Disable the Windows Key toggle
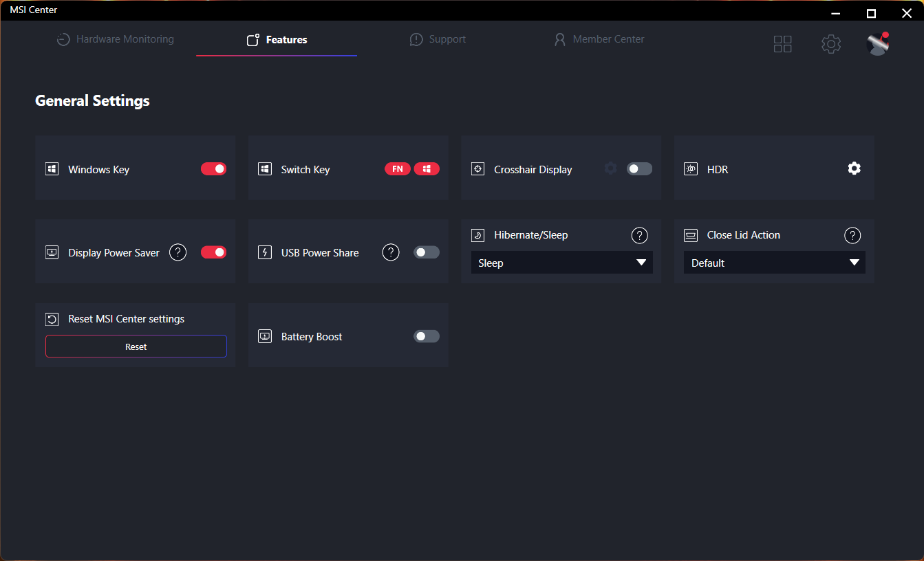The image size is (924, 561). click(213, 168)
